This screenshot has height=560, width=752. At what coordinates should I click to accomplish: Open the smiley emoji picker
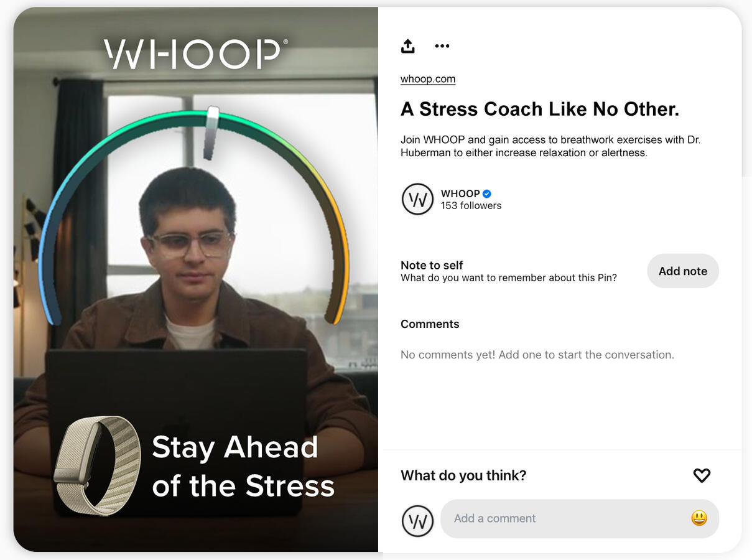(x=699, y=518)
